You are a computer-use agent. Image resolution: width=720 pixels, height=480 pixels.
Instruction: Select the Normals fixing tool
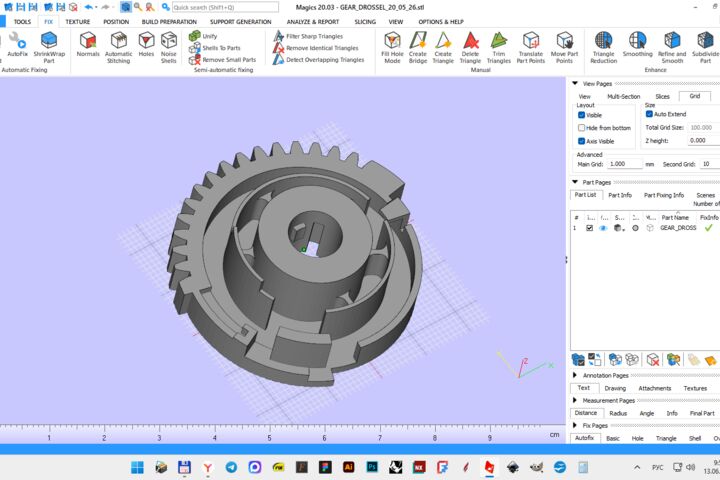[88, 45]
